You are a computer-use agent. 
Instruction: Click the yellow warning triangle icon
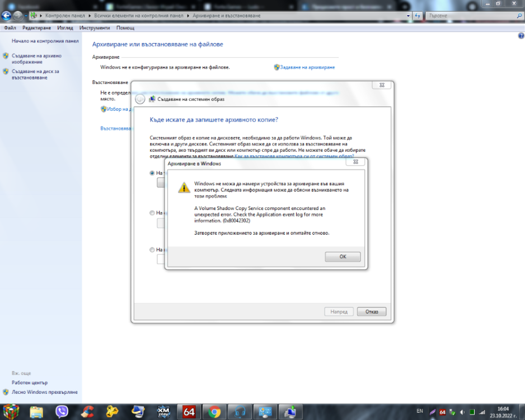tap(184, 187)
